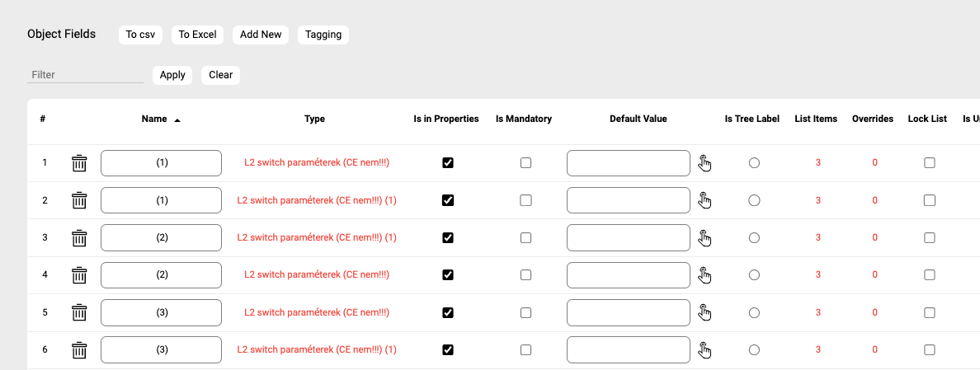This screenshot has width=980, height=370.
Task: Click the trash icon for row 6
Action: [x=79, y=350]
